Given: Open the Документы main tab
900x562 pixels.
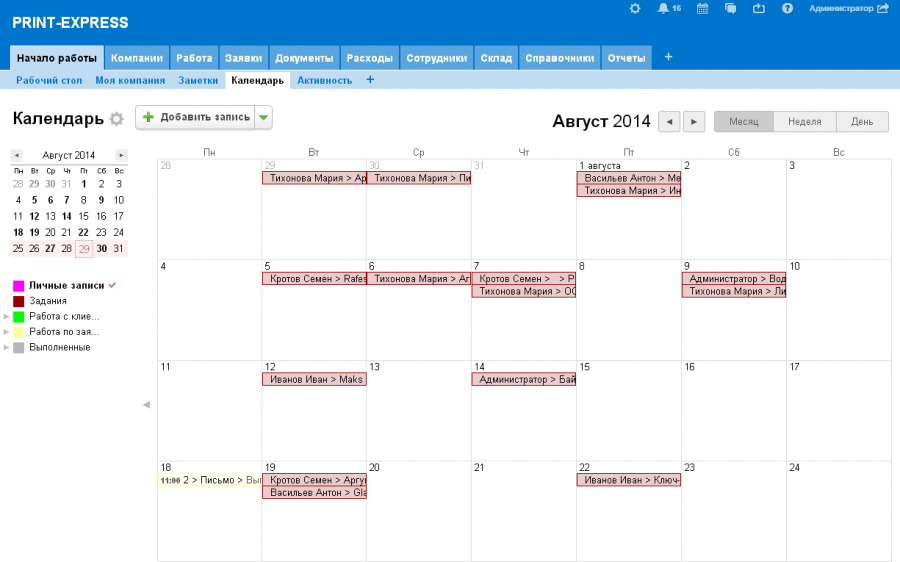Looking at the screenshot, I should [x=304, y=58].
